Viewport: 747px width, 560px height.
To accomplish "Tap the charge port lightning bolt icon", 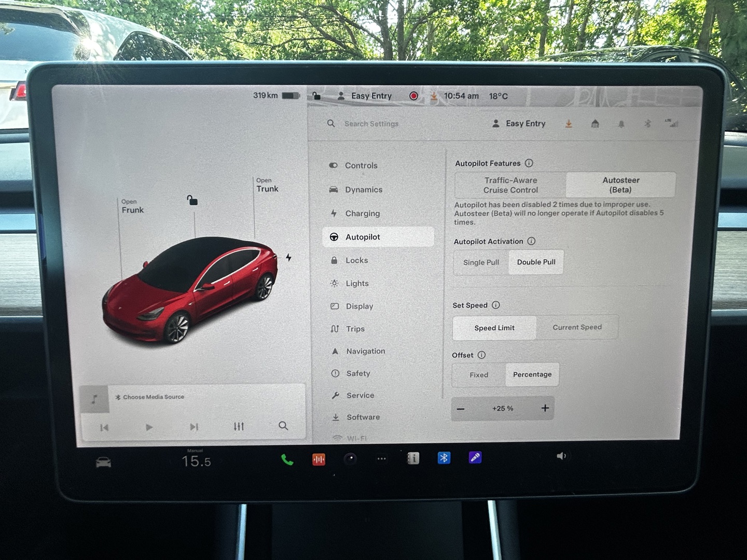I will click(288, 257).
